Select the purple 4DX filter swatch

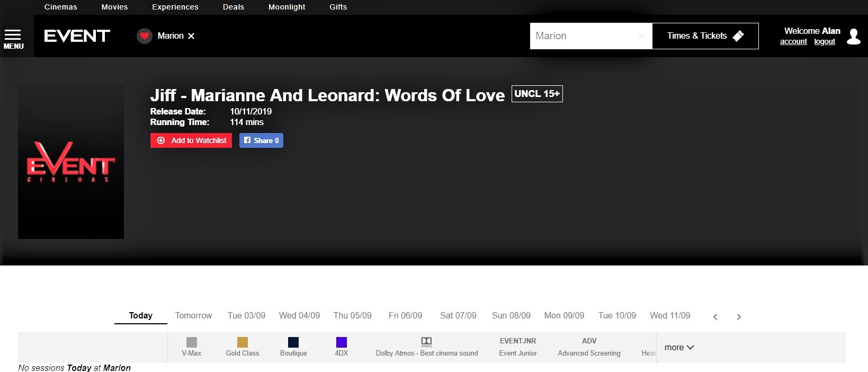(x=342, y=342)
